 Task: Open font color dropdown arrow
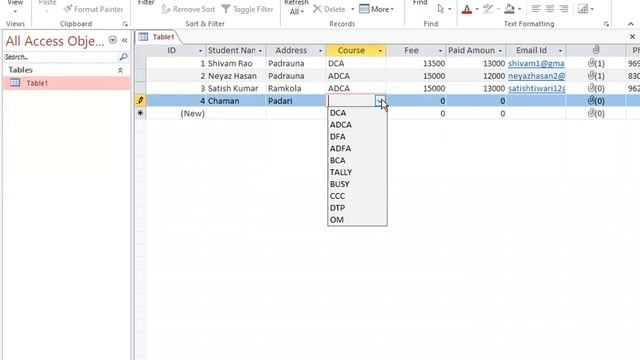(477, 9)
